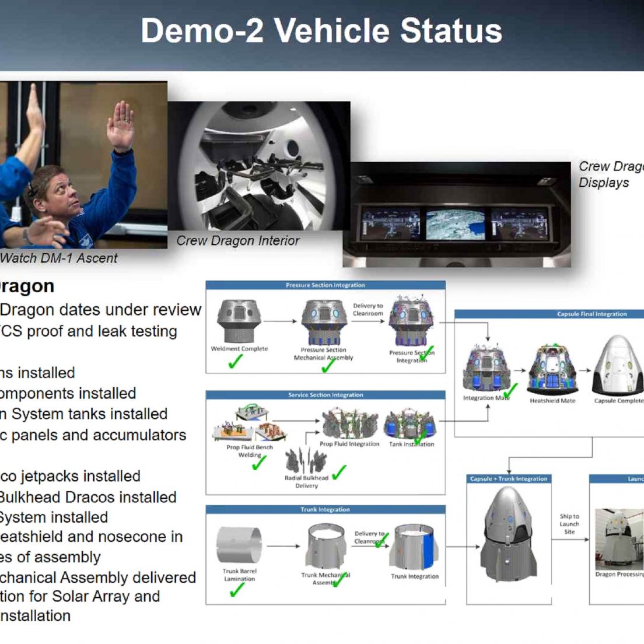Click the green checkmark under Weldment Complete
The width and height of the screenshot is (644, 644).
tap(235, 362)
